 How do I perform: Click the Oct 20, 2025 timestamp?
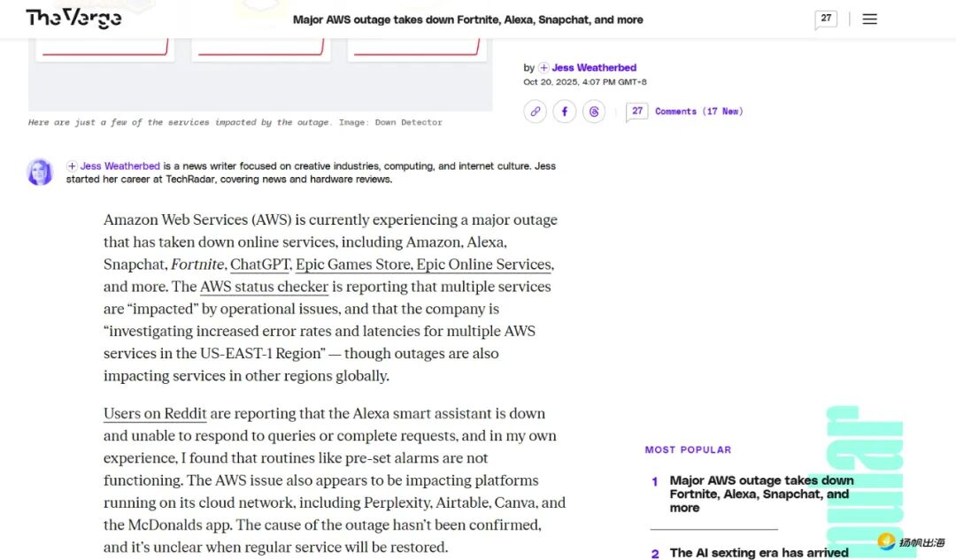585,81
